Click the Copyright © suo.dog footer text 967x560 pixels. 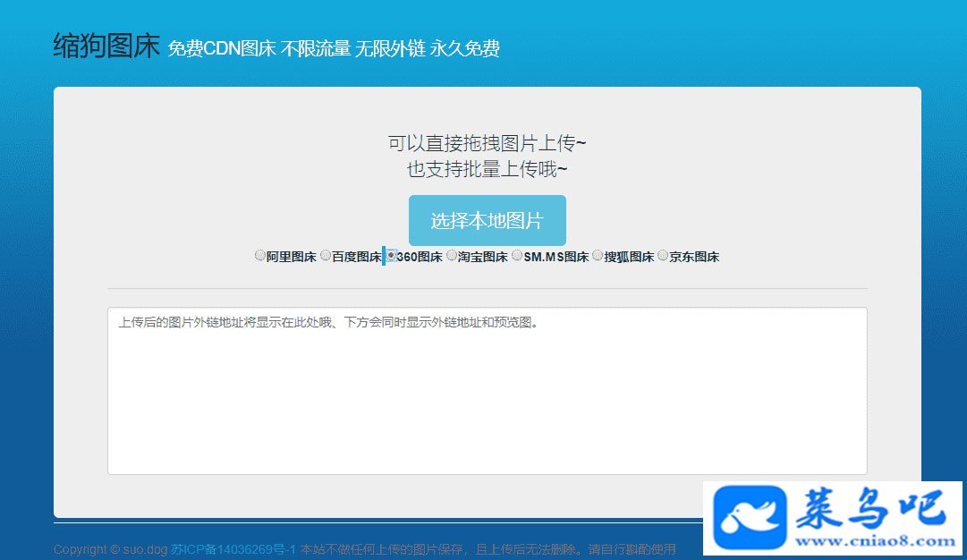click(110, 549)
